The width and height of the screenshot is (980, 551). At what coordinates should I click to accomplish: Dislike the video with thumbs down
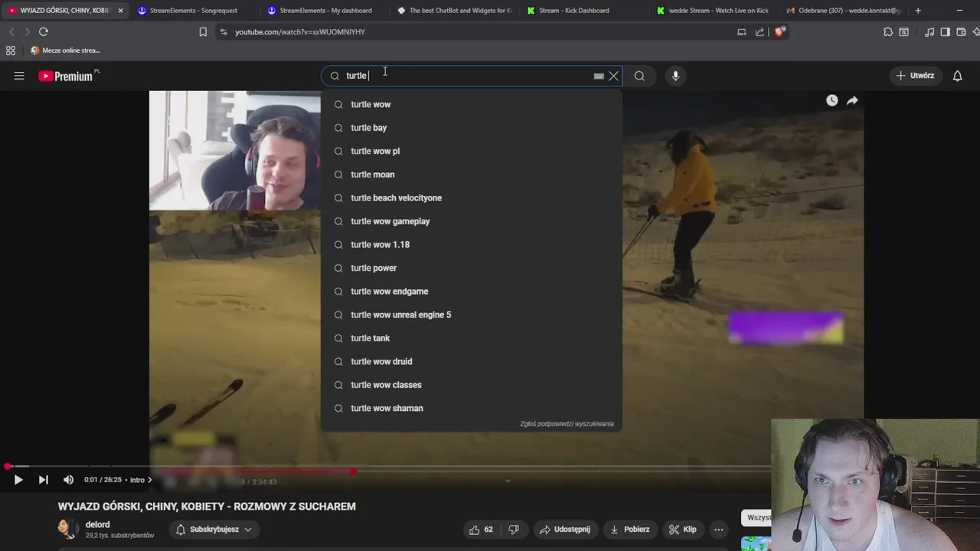click(514, 530)
